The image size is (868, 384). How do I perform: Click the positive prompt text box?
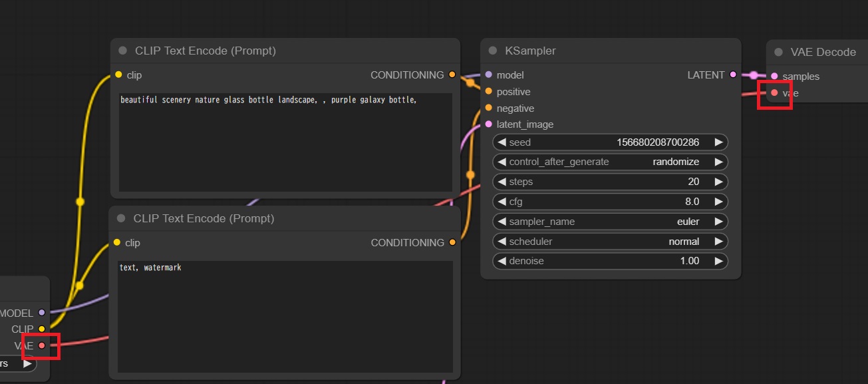pos(285,142)
